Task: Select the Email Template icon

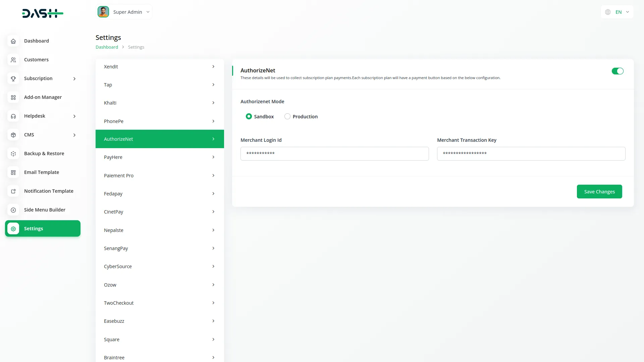Action: pos(13,172)
